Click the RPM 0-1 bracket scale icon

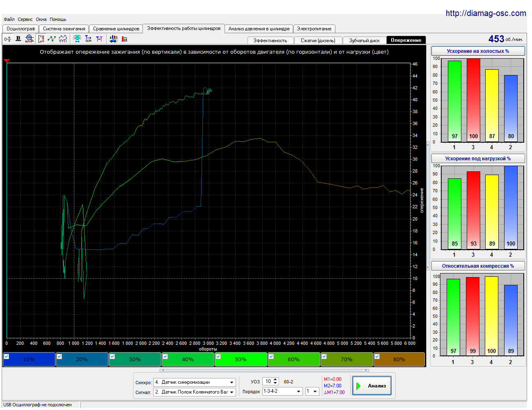click(41, 39)
